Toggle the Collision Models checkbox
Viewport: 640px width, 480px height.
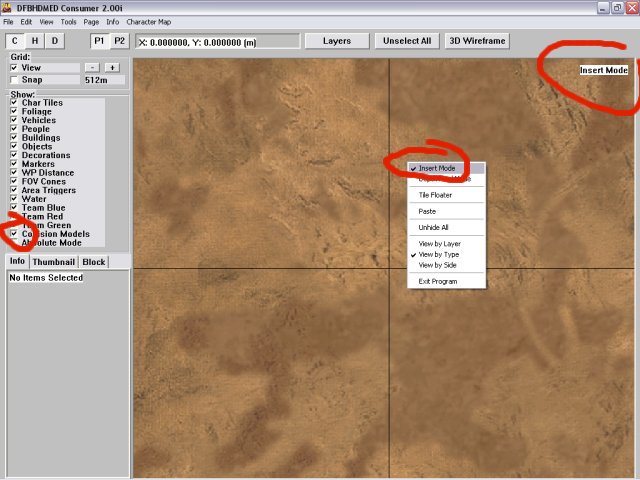tap(14, 233)
